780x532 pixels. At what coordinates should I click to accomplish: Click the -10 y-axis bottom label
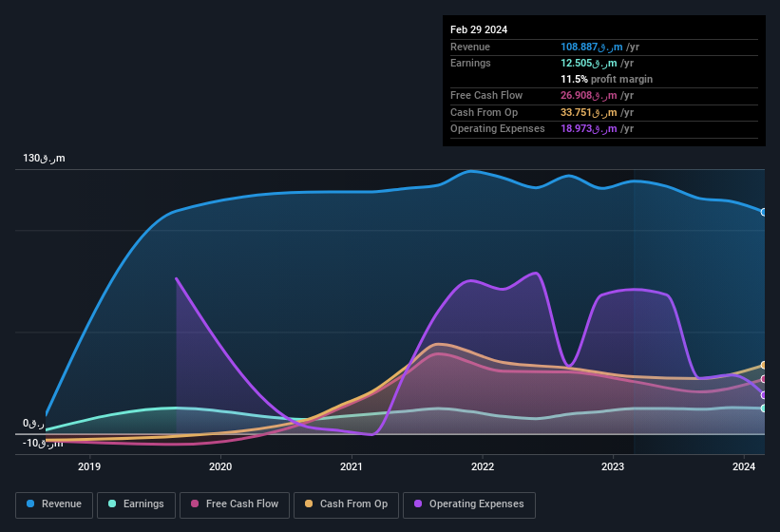click(x=43, y=443)
